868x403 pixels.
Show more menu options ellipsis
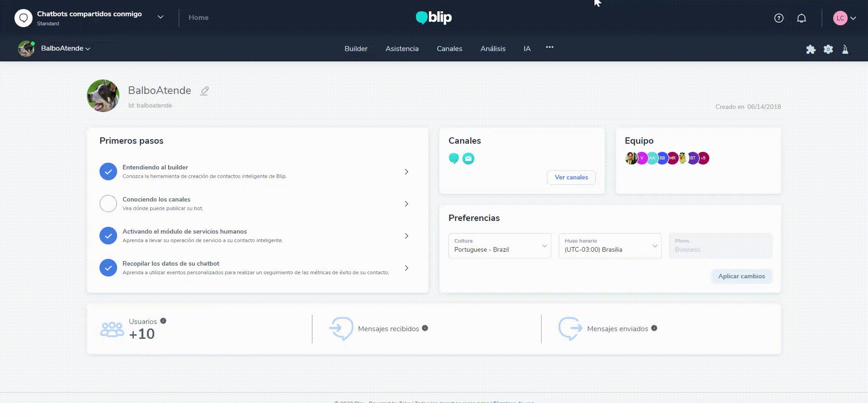pyautogui.click(x=549, y=47)
